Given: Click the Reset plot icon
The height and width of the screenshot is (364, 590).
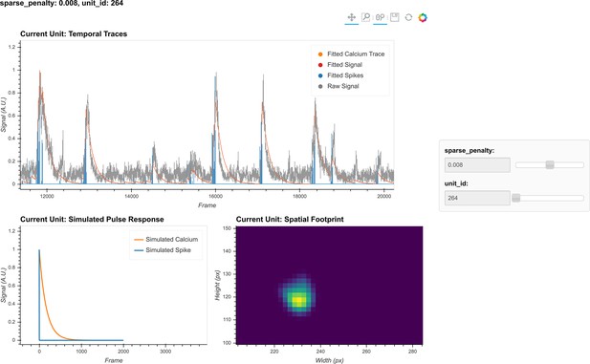Looking at the screenshot, I should click(x=408, y=17).
